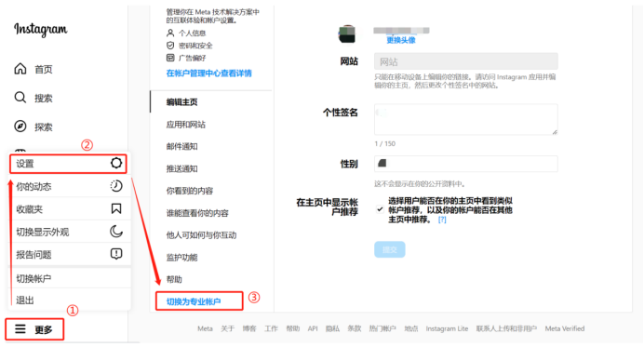Click the footer 帮助 link
Image resolution: width=644 pixels, height=347 pixels.
coord(293,328)
